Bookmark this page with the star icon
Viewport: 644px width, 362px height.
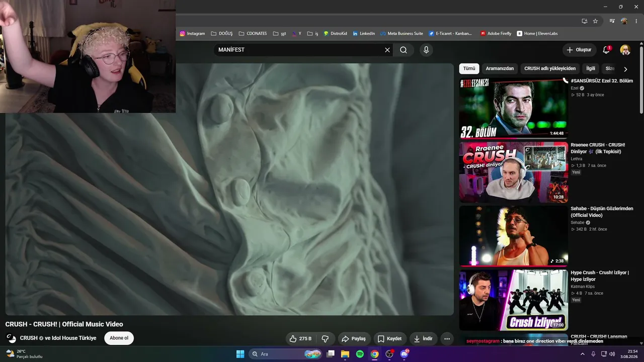click(595, 21)
